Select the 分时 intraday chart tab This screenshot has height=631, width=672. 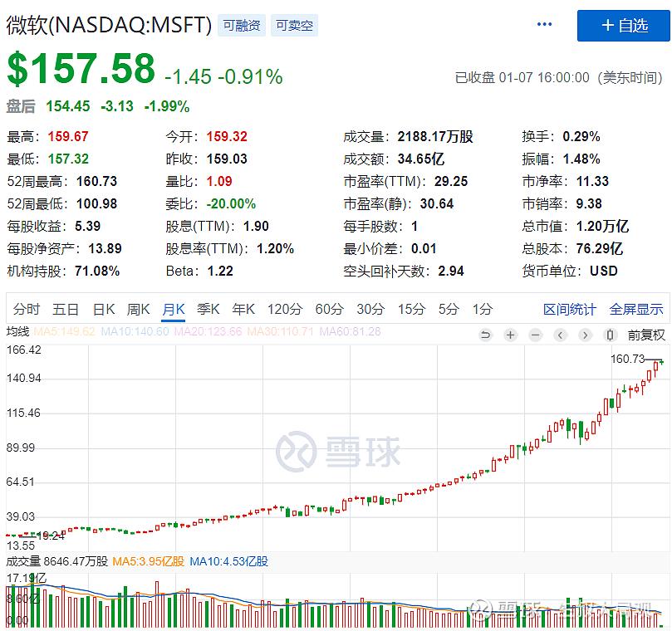click(x=27, y=310)
